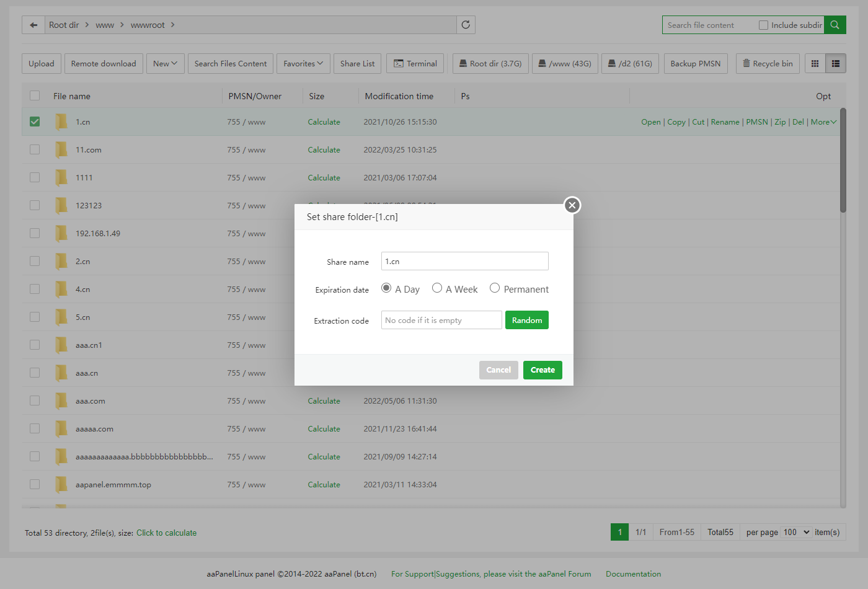Click the Random code button
This screenshot has height=589, width=868.
point(526,320)
